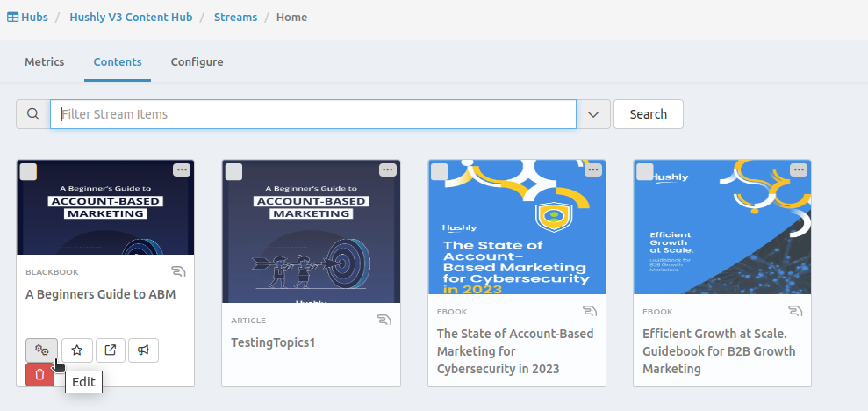Image resolution: width=868 pixels, height=411 pixels.
Task: Open the three-dots menu on the Efficient Growth card
Action: (x=799, y=170)
